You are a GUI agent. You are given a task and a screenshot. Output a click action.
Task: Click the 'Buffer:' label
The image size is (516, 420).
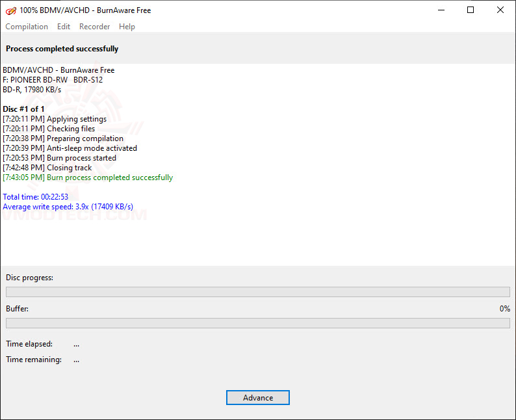17,309
